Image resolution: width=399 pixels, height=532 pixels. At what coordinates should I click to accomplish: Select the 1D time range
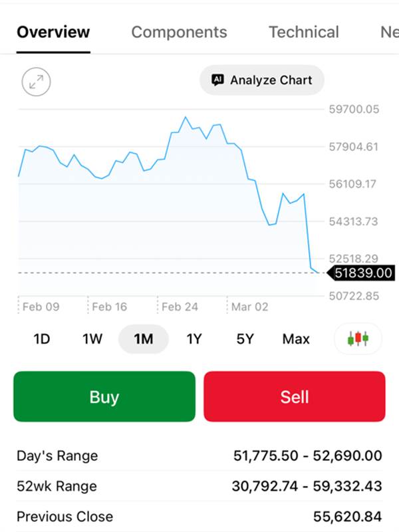pyautogui.click(x=42, y=339)
